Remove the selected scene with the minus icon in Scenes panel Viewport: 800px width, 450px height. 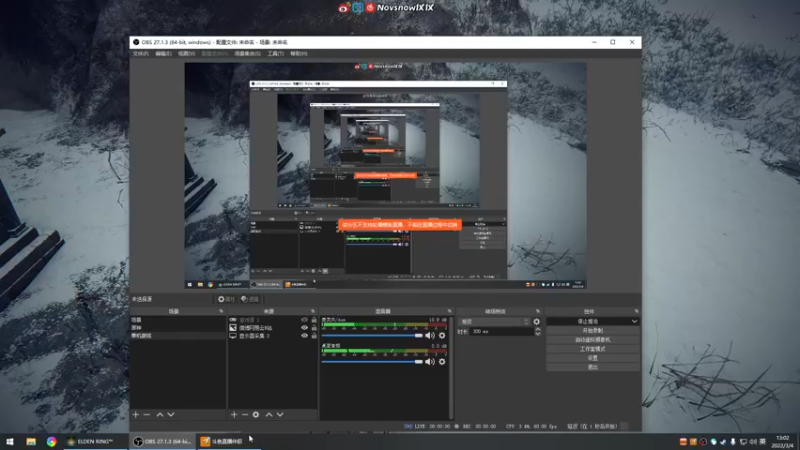pos(147,415)
